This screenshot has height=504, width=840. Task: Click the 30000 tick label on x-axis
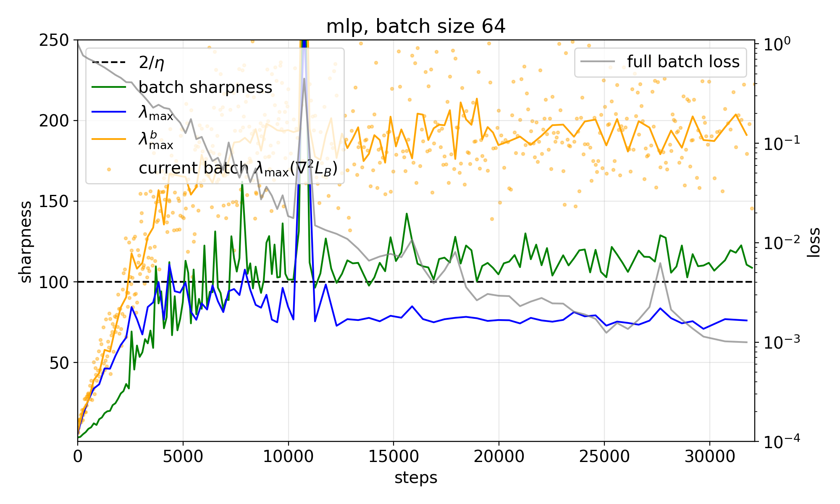pyautogui.click(x=709, y=457)
